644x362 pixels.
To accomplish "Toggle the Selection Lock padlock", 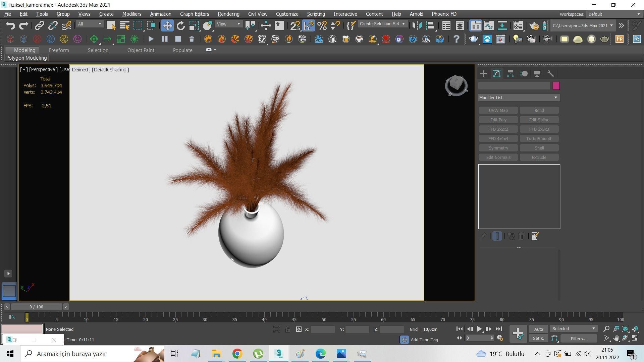I will (288, 329).
